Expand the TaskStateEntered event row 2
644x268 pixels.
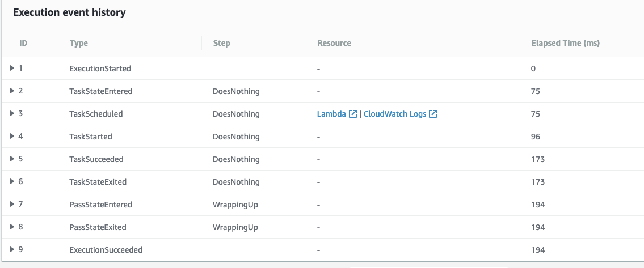pyautogui.click(x=12, y=91)
